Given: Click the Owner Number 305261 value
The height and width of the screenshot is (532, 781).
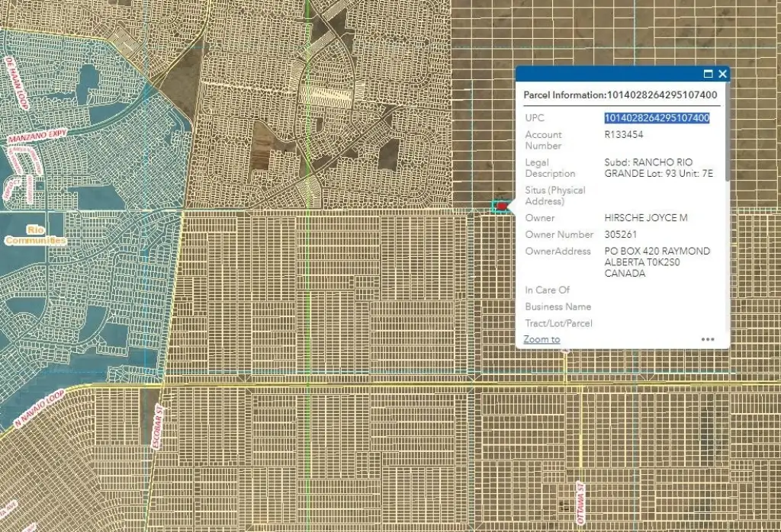Looking at the screenshot, I should (x=620, y=235).
